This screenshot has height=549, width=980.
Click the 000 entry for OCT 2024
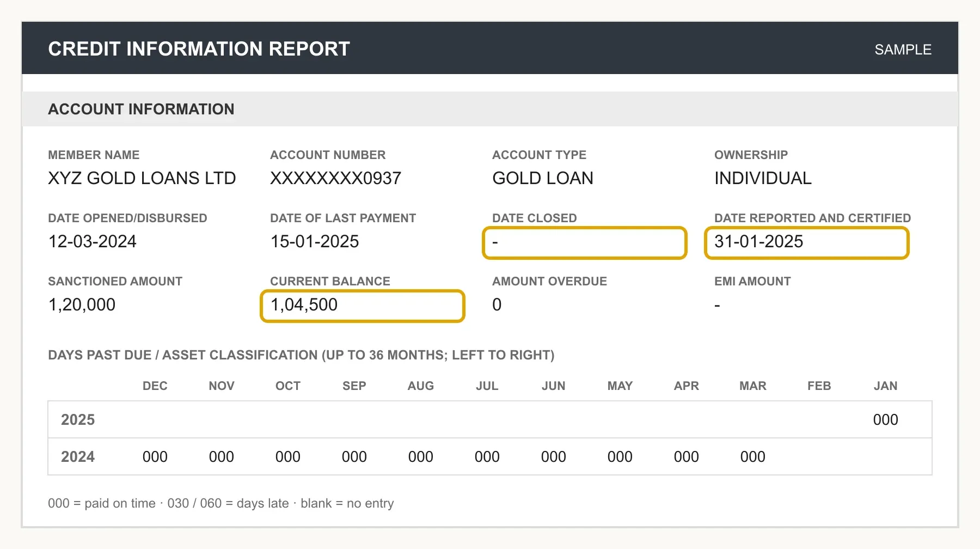pos(287,456)
